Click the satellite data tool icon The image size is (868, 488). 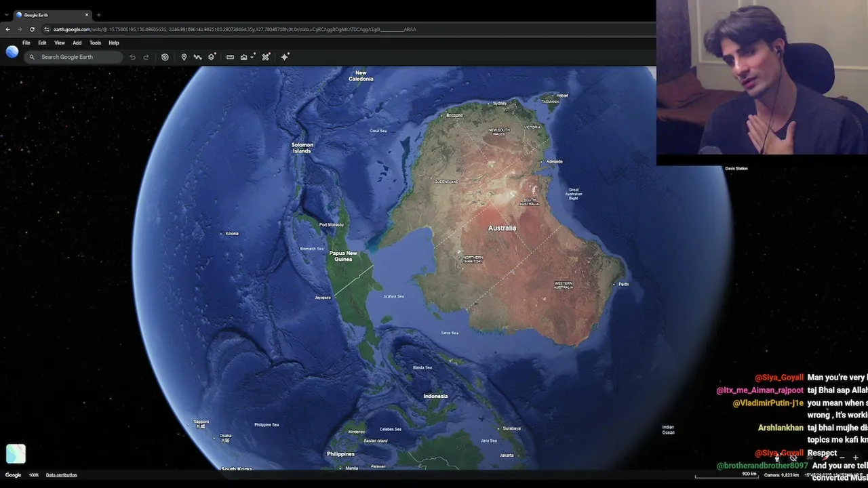[x=266, y=57]
